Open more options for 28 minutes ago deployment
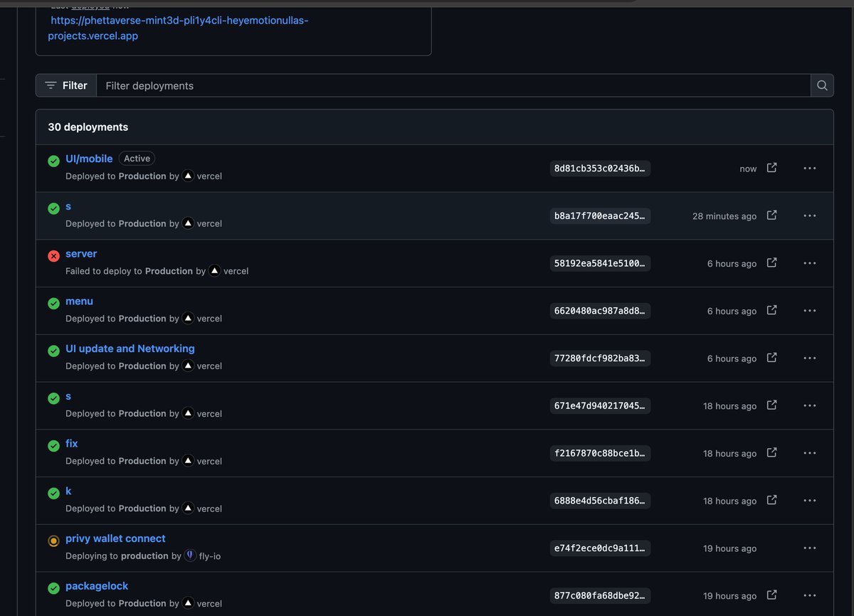 (x=809, y=216)
